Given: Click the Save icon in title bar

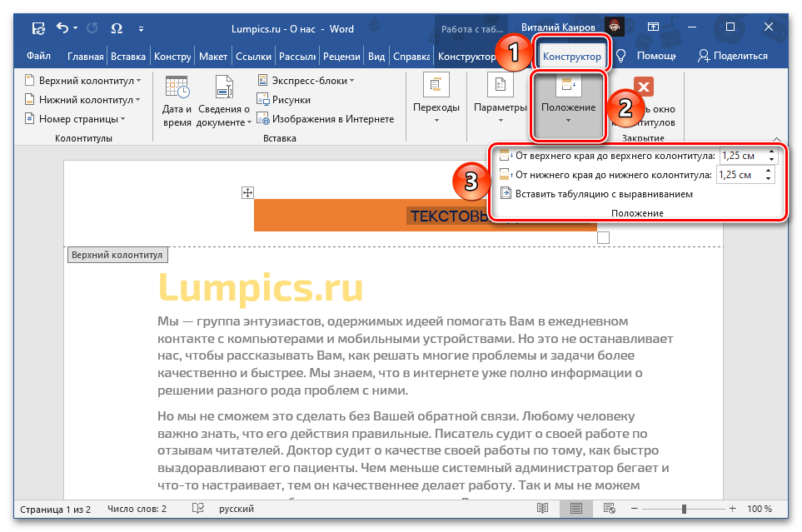Looking at the screenshot, I should pyautogui.click(x=38, y=28).
